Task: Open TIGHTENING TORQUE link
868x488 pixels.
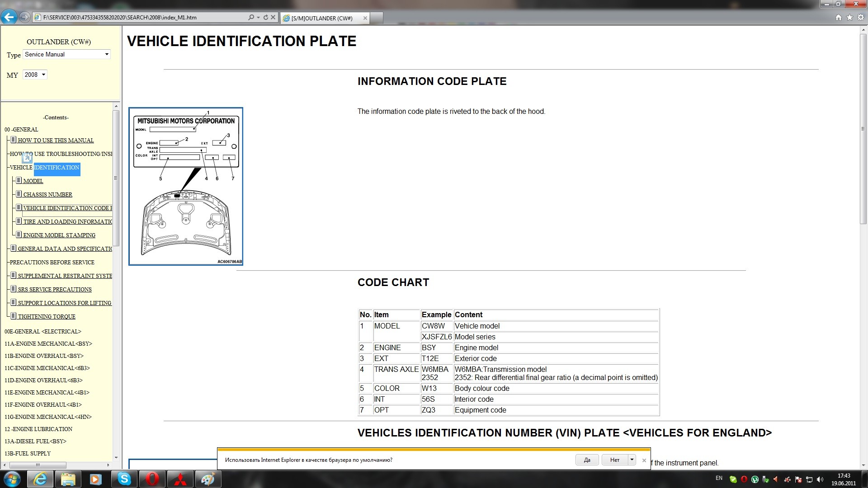Action: [47, 317]
